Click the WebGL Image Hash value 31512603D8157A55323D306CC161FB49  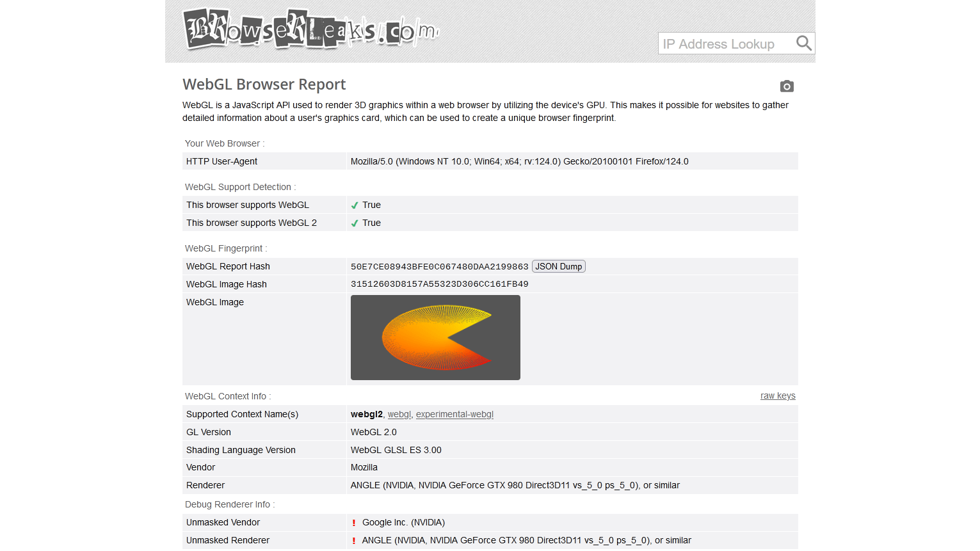click(440, 284)
